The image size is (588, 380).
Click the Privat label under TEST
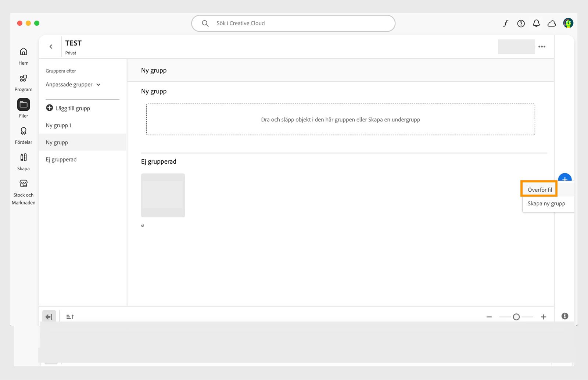(71, 53)
